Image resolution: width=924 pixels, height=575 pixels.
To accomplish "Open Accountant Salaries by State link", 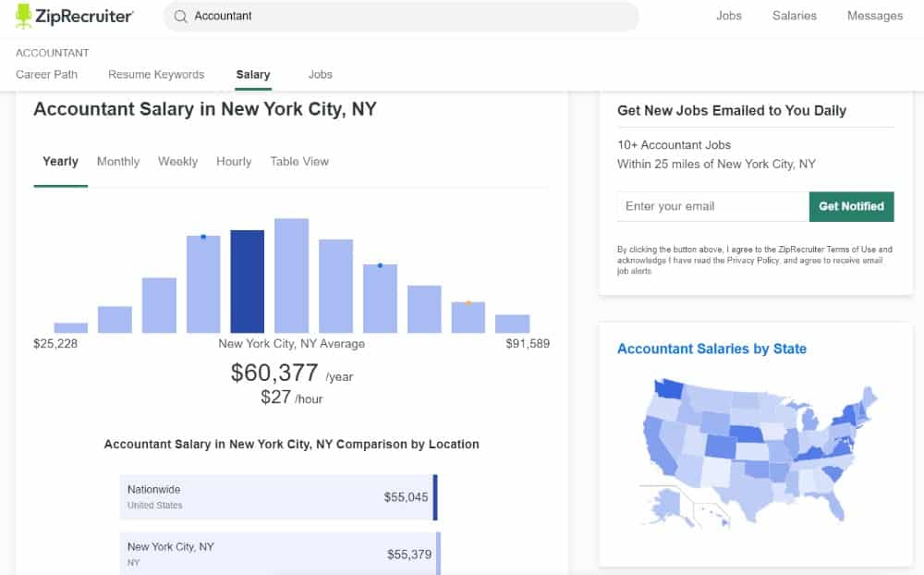I will pos(711,349).
